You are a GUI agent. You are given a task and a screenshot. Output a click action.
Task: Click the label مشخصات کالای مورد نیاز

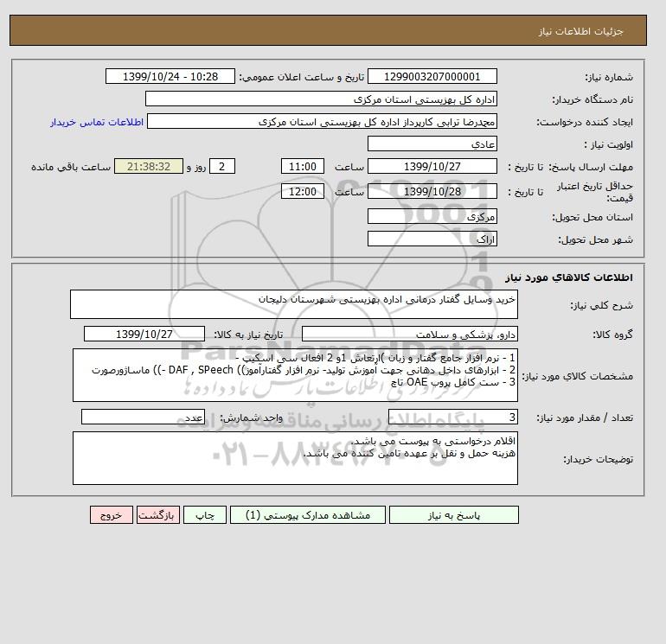pyautogui.click(x=578, y=376)
